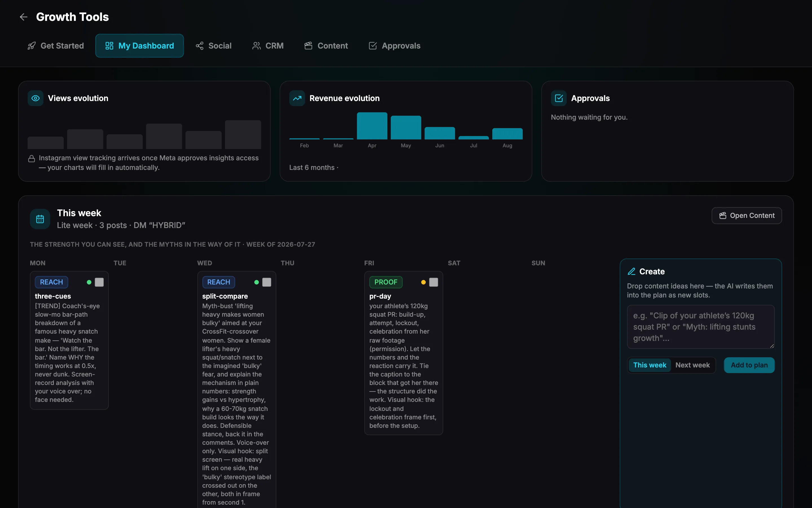
Task: Open the My Dashboard tab
Action: pyautogui.click(x=140, y=46)
